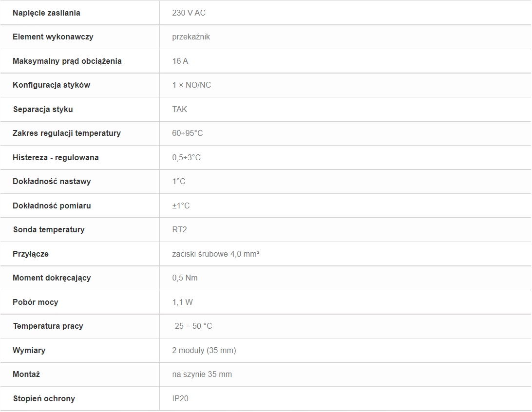This screenshot has height=412, width=532.
Task: Click the "Maksymalny prąd obciążenia" label
Action: tap(67, 61)
